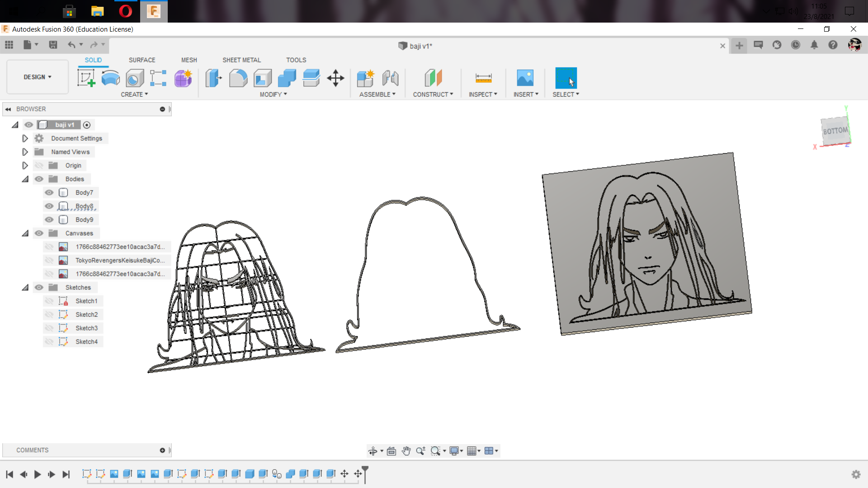Expand the Document Settings node
This screenshot has height=488, width=868.
pyautogui.click(x=25, y=138)
